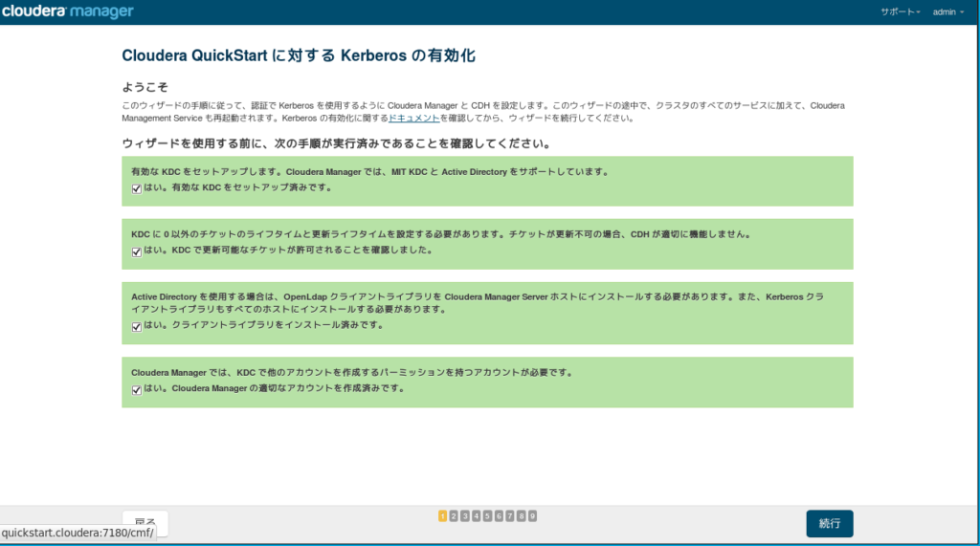Toggle Cloudera Manager の適切なアカウント checkbox
This screenshot has height=546, width=980.
pos(136,390)
